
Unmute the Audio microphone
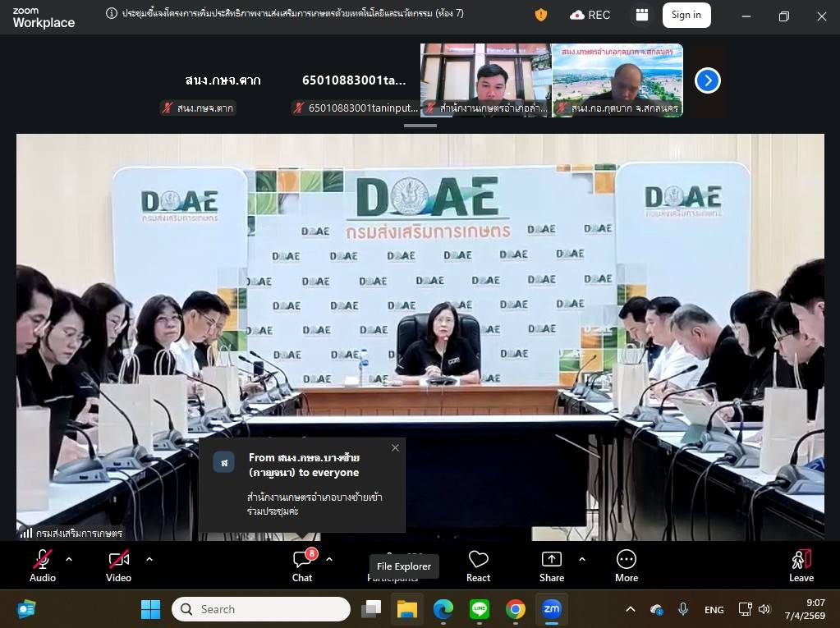pos(43,565)
